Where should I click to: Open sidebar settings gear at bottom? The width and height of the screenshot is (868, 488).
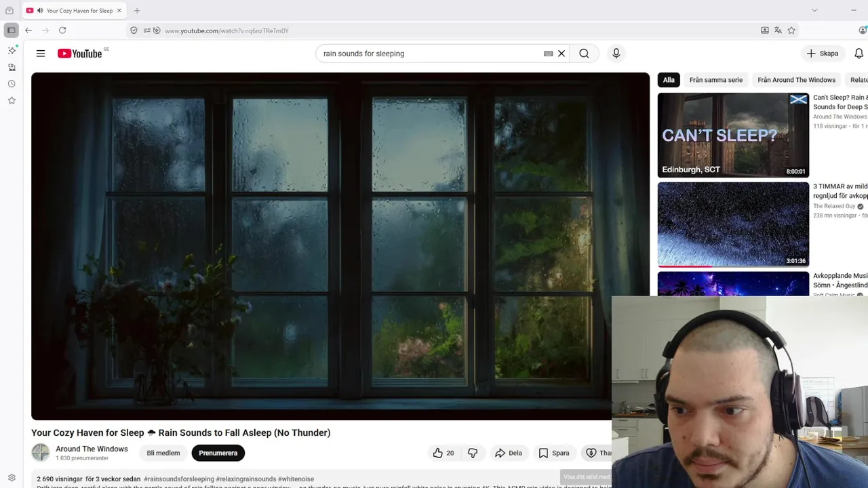(x=12, y=478)
